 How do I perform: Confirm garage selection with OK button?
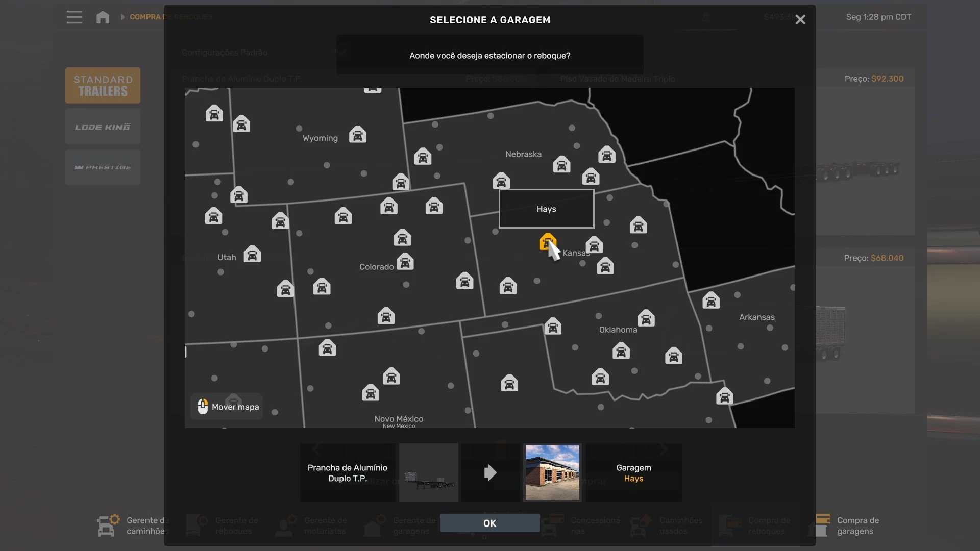489,523
